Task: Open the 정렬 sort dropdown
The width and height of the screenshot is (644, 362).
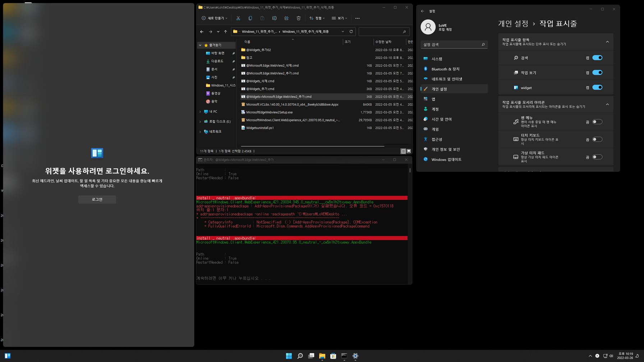Action: pyautogui.click(x=317, y=18)
